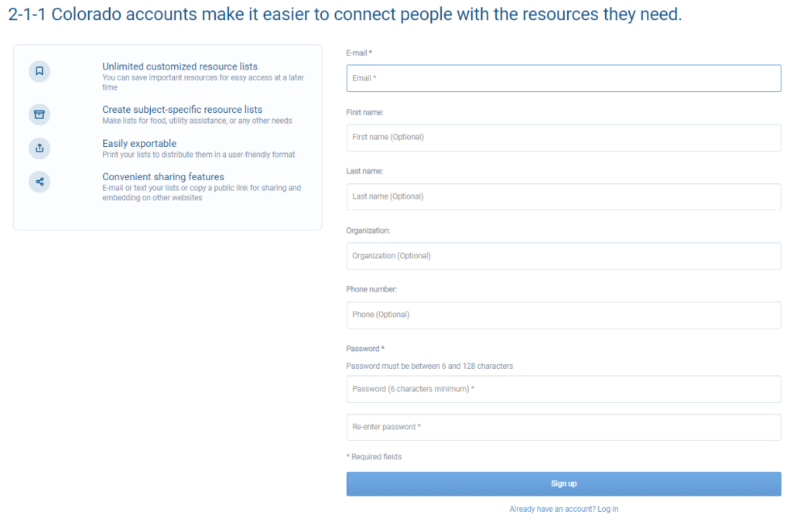This screenshot has width=797, height=532.
Task: Click the 2-1-1 Colorado accounts page heading
Action: 345,14
